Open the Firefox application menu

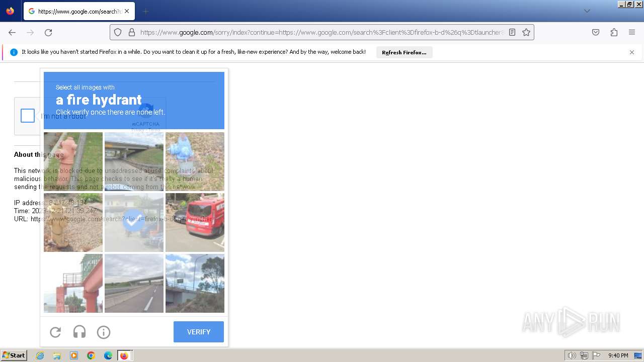click(632, 32)
